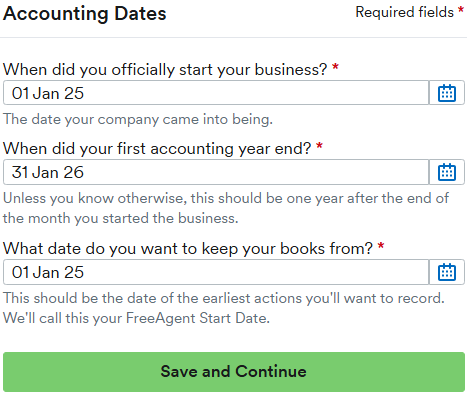The height and width of the screenshot is (394, 467).
Task: Select the 'keep your books from' question label
Action: (188, 248)
